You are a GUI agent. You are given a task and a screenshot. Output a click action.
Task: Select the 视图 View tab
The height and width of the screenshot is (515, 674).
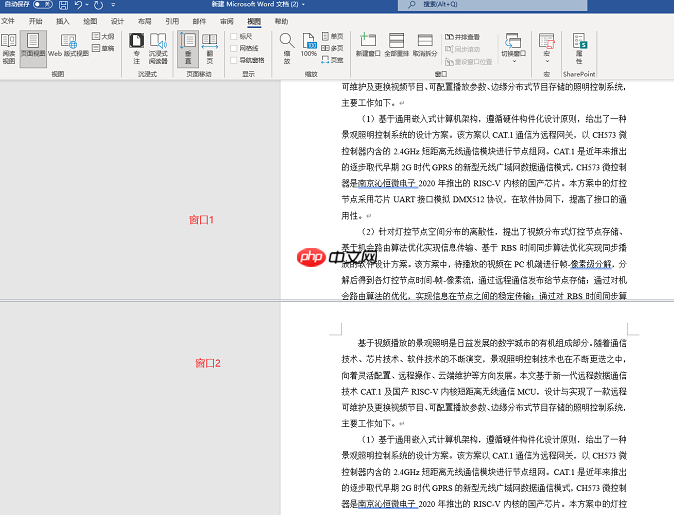pyautogui.click(x=254, y=21)
